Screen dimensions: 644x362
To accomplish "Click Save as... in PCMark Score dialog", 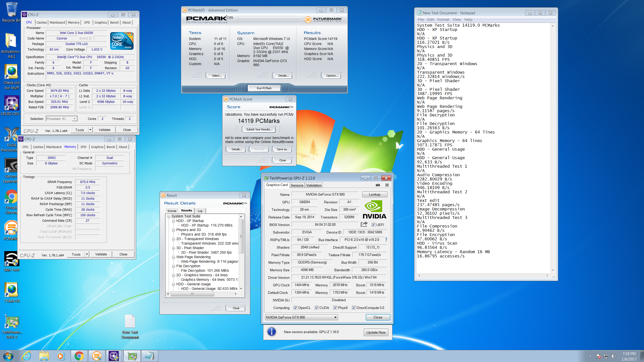I will click(283, 149).
